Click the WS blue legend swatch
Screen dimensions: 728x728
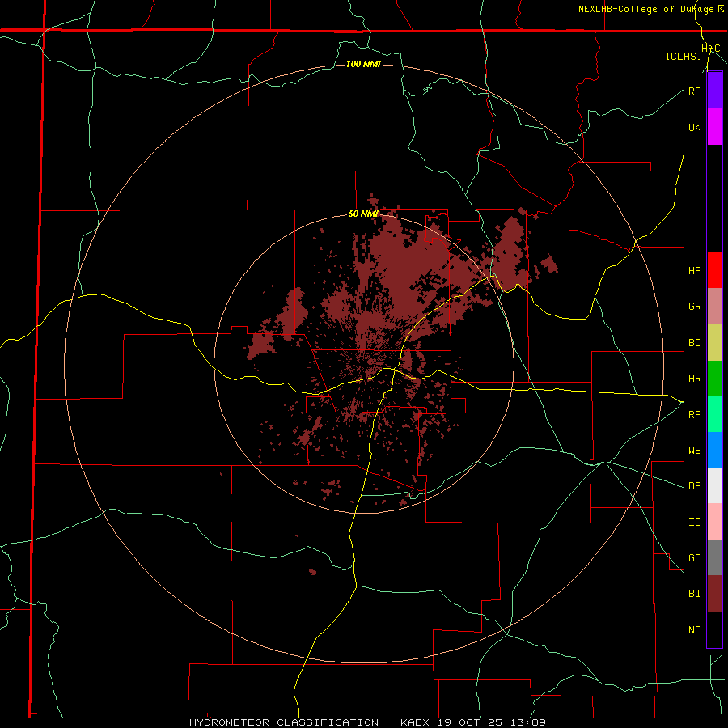point(714,450)
